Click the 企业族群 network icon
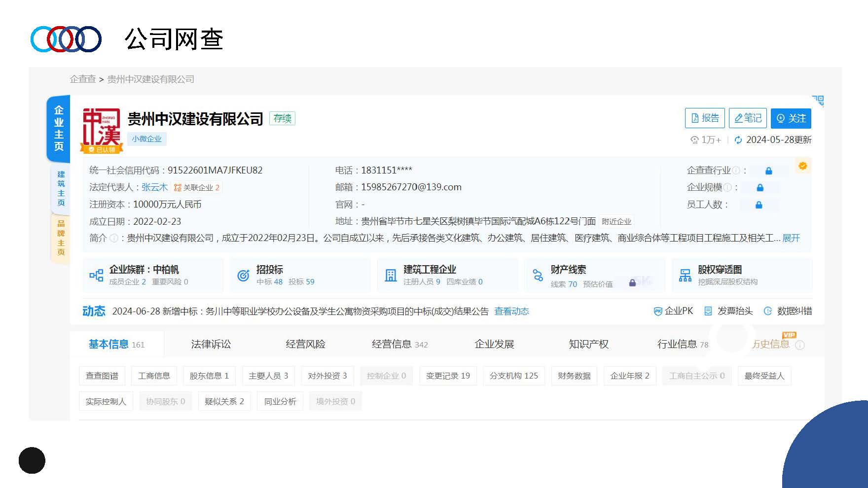868x488 pixels. 96,275
